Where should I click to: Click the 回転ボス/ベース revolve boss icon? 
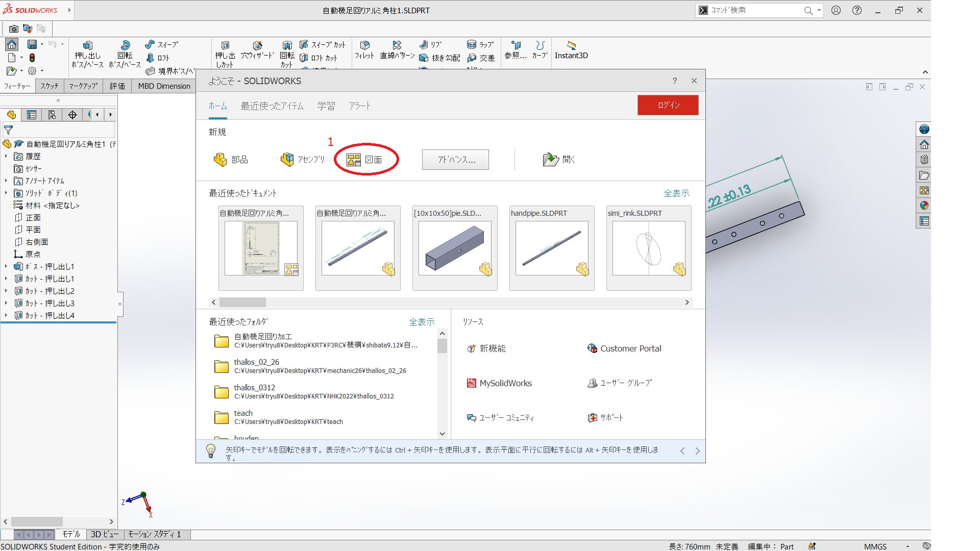click(125, 45)
